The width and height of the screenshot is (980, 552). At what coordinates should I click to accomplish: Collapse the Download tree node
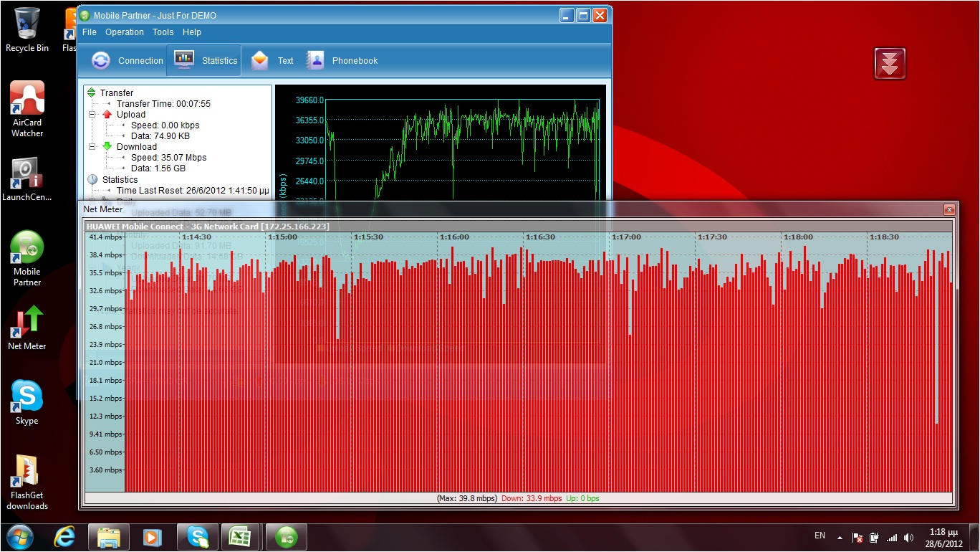[92, 147]
